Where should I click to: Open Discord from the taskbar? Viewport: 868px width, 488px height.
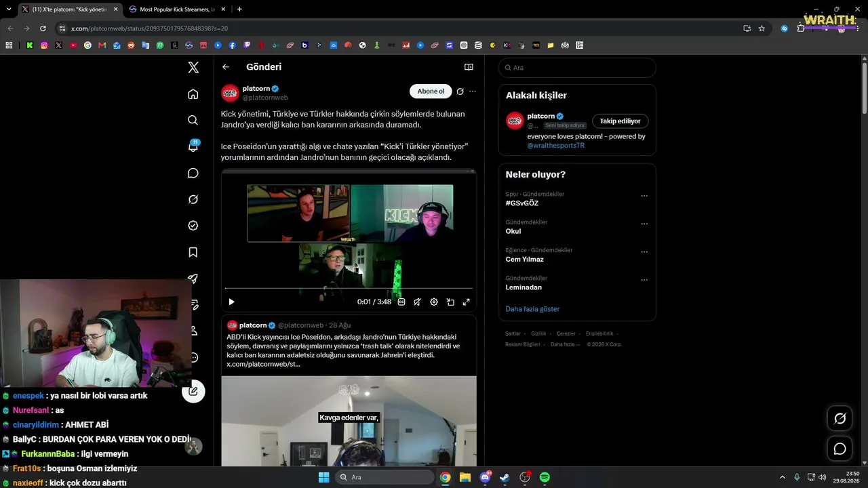click(x=485, y=477)
